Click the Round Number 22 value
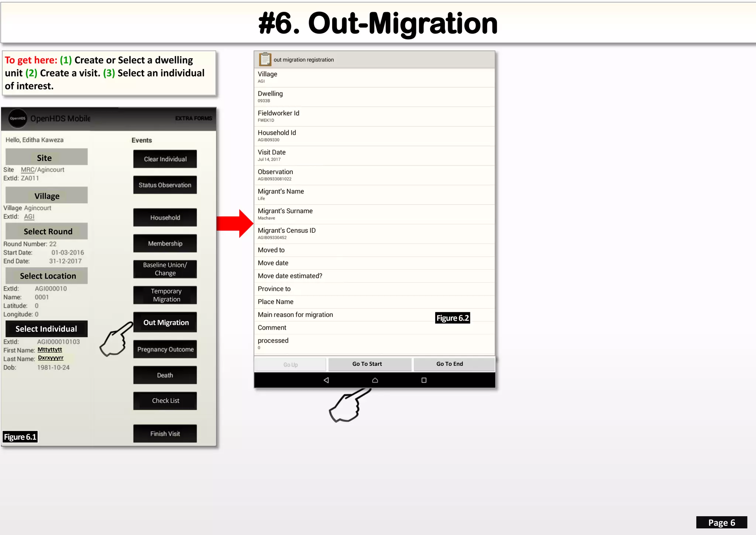The image size is (756, 535). [53, 244]
